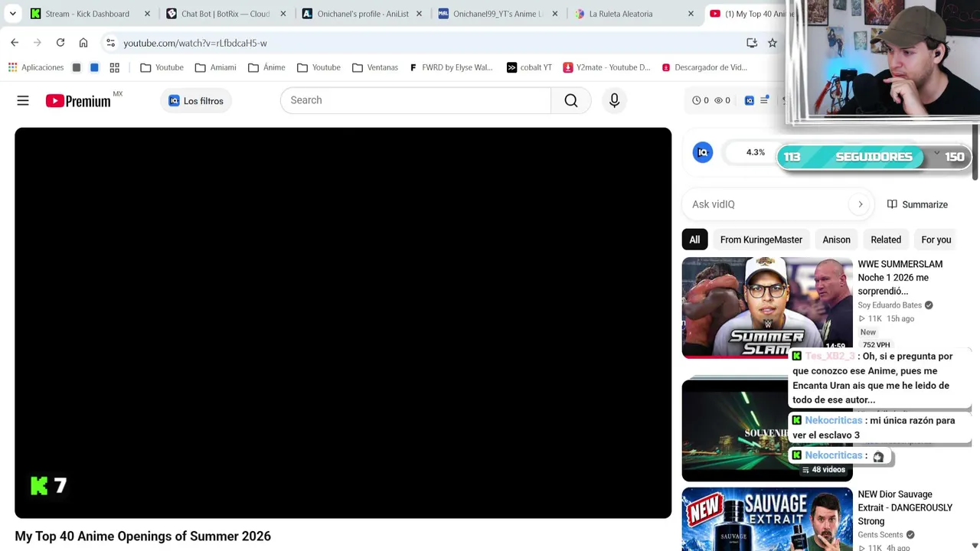Open vidIQ list icon with notification dot
Screen dimensions: 980x551
[764, 100]
